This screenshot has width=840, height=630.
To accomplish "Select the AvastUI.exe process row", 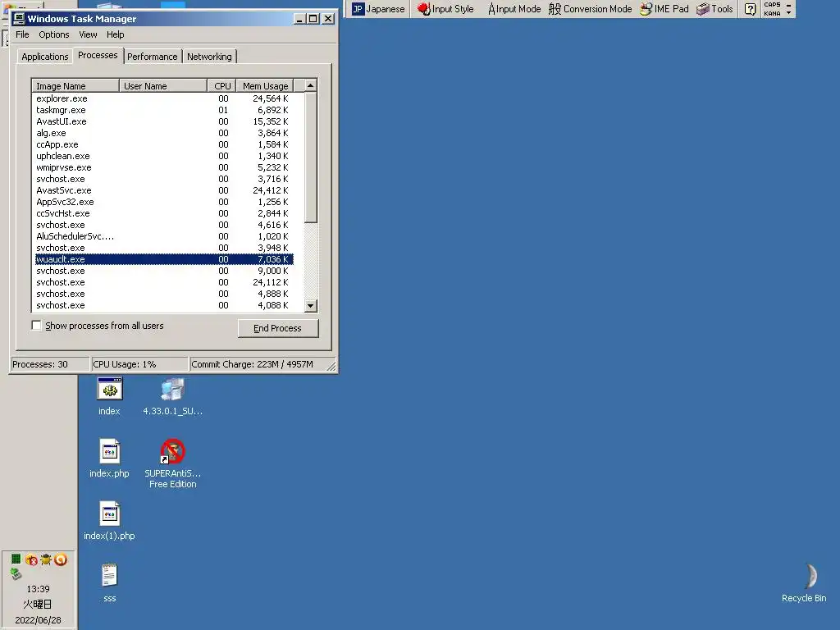I will click(164, 121).
